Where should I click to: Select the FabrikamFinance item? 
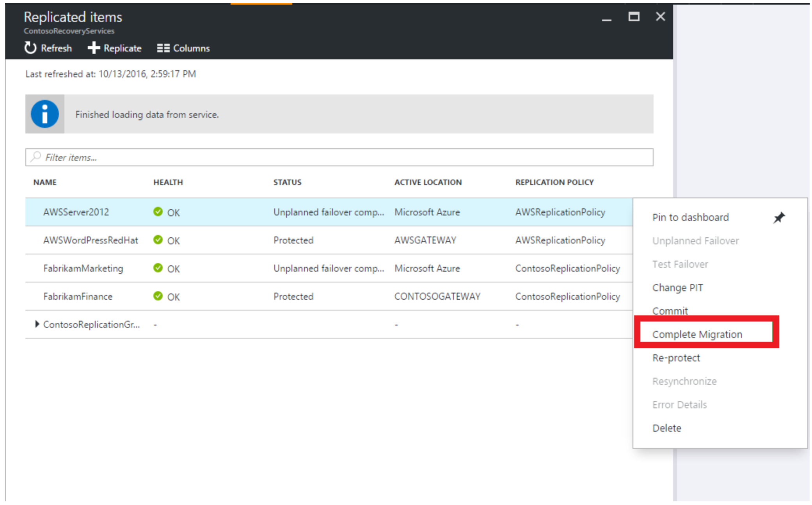pos(78,296)
